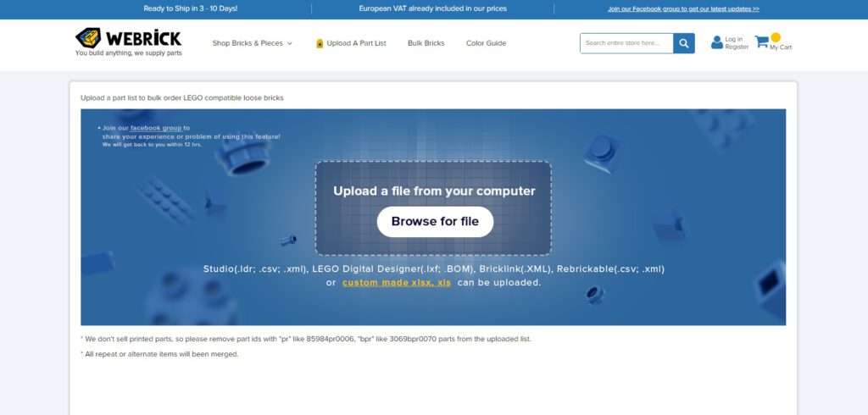Follow the facebook group link in the banner

(x=156, y=128)
